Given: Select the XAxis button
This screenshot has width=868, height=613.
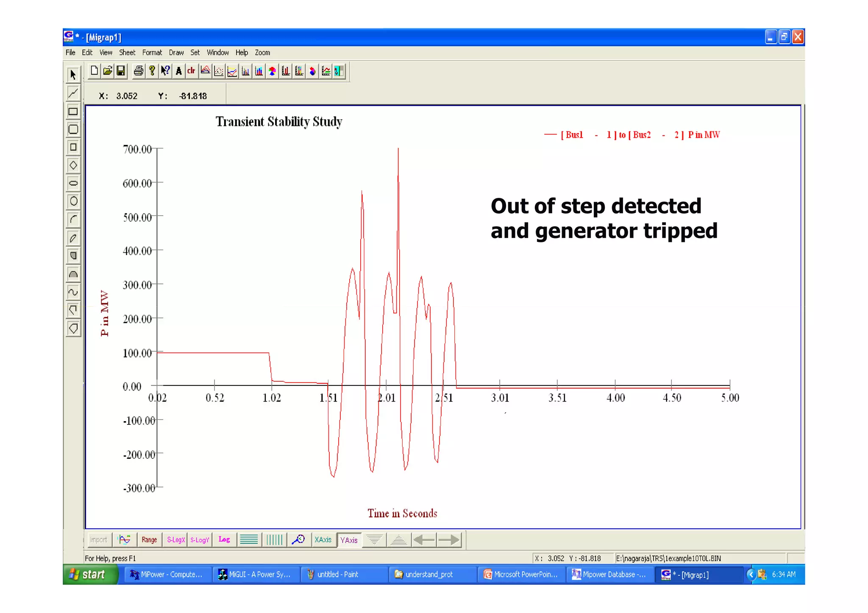Looking at the screenshot, I should click(323, 540).
